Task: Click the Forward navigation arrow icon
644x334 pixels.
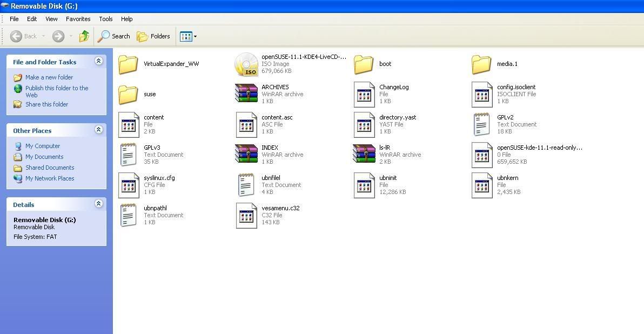Action: 58,36
